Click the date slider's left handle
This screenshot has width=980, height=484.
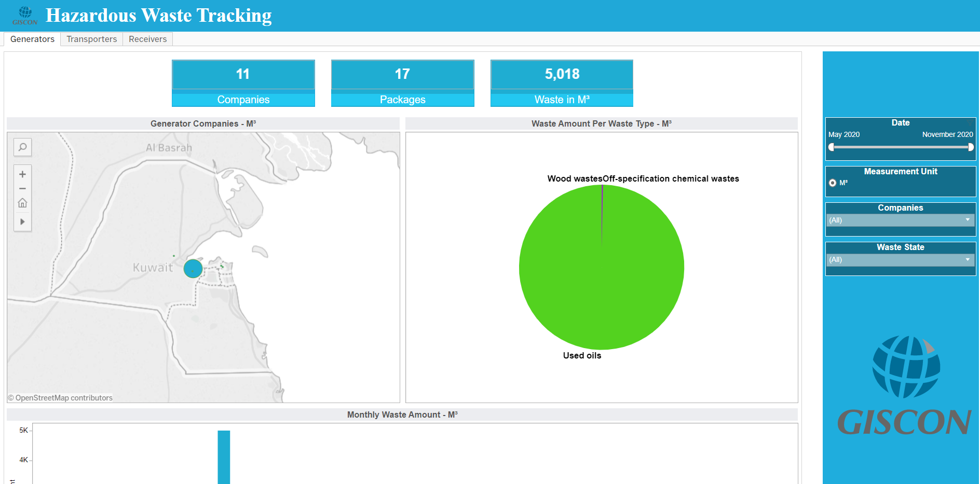tap(831, 147)
